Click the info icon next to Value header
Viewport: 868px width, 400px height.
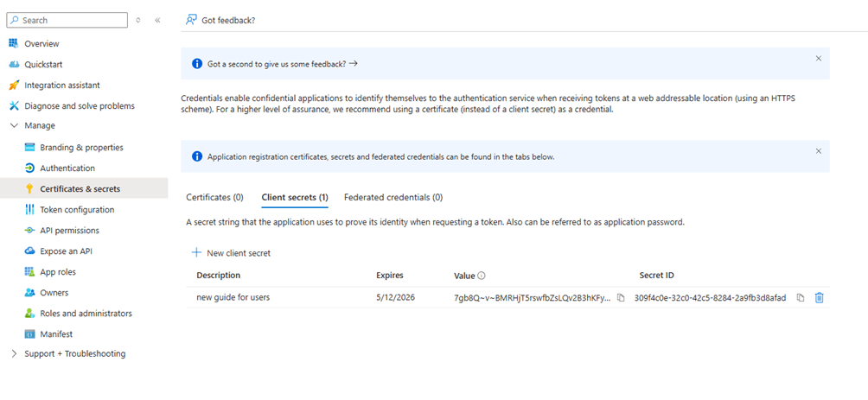coord(482,276)
